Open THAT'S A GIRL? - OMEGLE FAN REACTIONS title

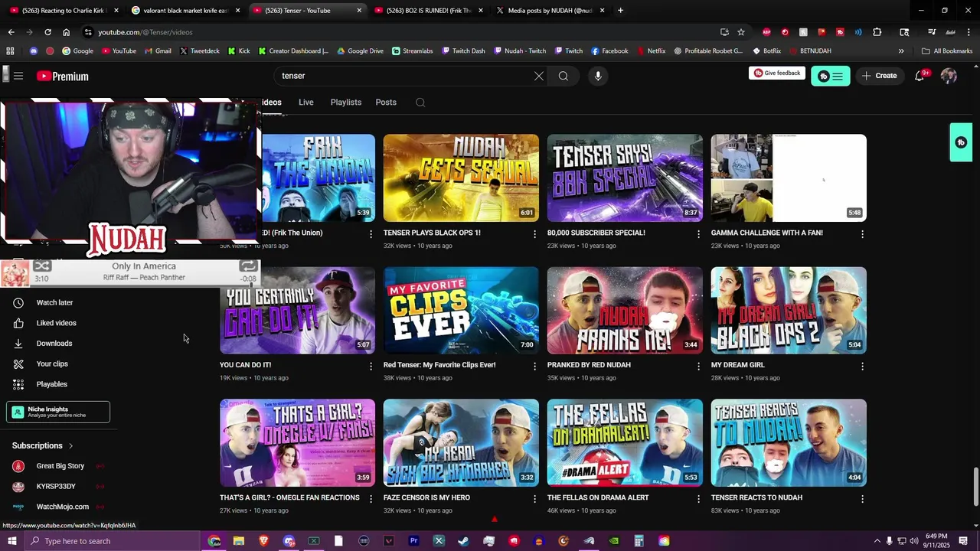click(289, 497)
